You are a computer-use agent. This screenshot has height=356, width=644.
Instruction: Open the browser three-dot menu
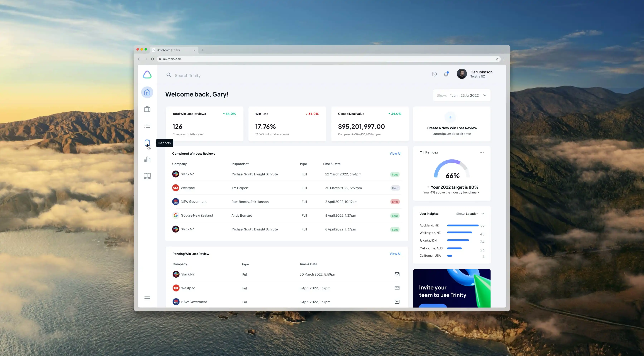coord(504,59)
